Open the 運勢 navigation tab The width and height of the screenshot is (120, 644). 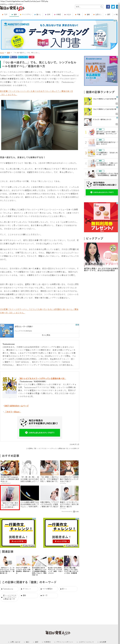coord(87,15)
